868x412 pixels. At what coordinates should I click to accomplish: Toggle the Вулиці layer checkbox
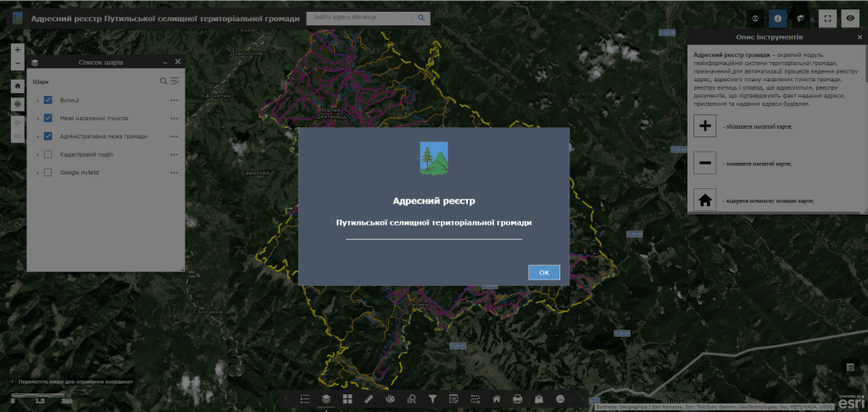click(x=48, y=100)
